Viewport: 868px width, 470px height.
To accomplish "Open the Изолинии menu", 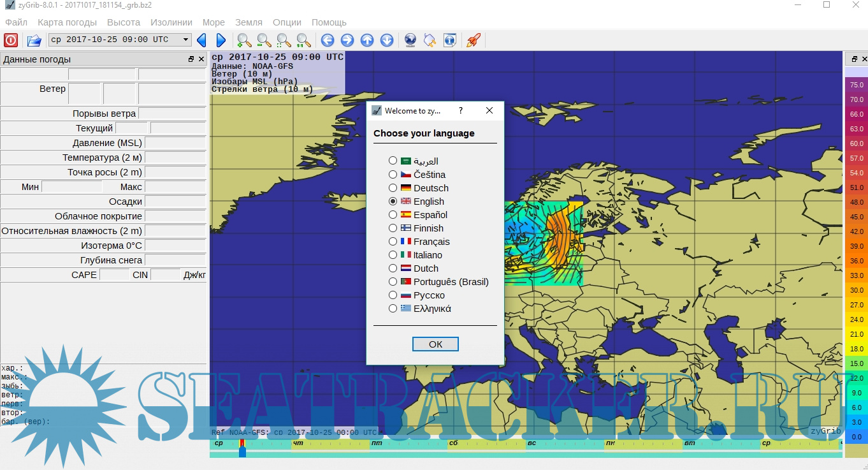I will [x=171, y=22].
